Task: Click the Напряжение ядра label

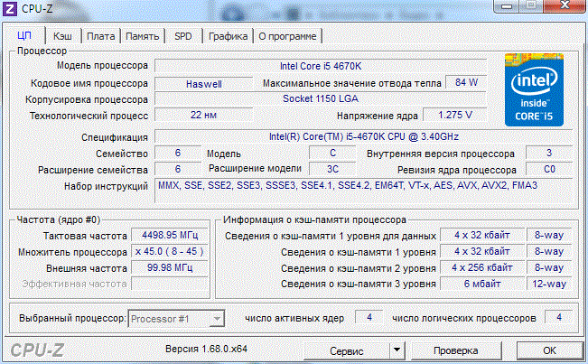Action: click(378, 116)
